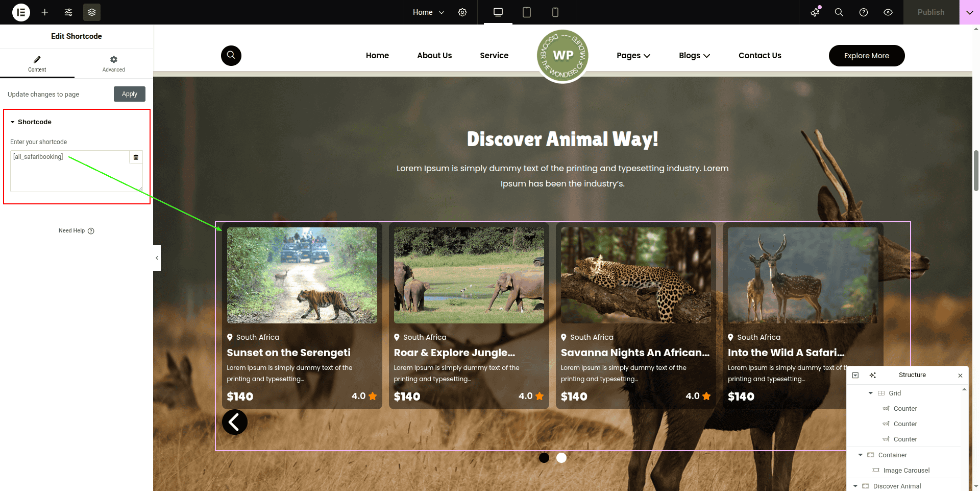This screenshot has height=491, width=980.
Task: Preview changes with the eye icon
Action: [888, 12]
